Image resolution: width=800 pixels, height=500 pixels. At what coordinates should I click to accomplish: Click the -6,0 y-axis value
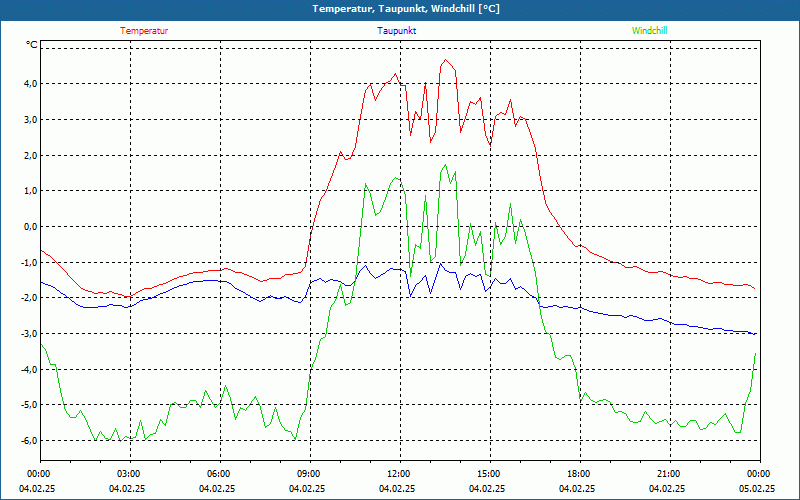point(28,440)
